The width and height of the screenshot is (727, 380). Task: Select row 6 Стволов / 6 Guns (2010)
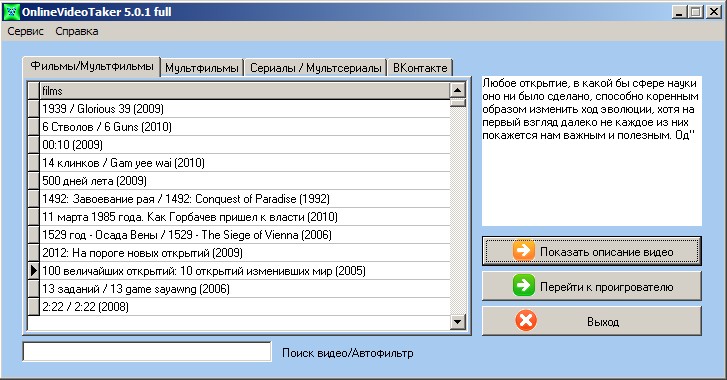pos(245,127)
